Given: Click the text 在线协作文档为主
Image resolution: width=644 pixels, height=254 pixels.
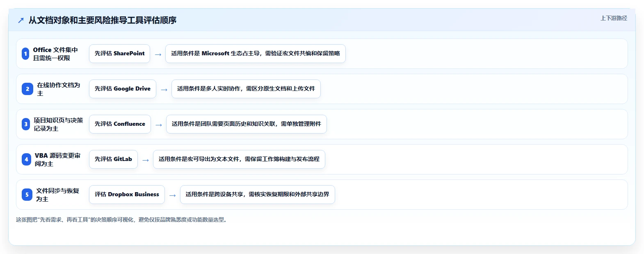Looking at the screenshot, I should 59,89.
